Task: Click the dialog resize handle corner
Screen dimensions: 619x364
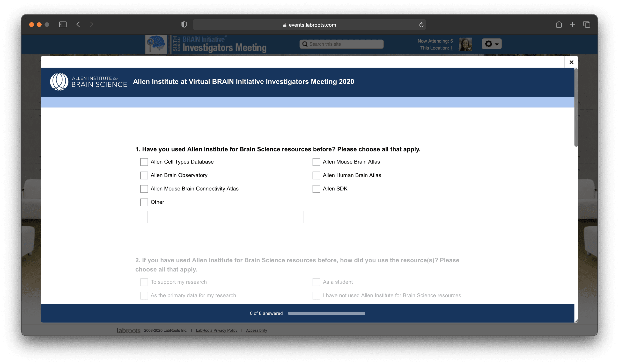Action: (x=576, y=321)
